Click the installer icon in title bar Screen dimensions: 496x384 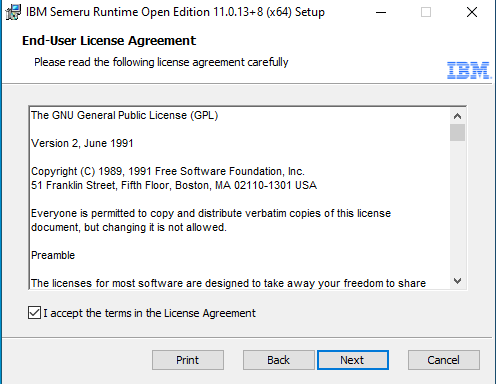click(14, 12)
